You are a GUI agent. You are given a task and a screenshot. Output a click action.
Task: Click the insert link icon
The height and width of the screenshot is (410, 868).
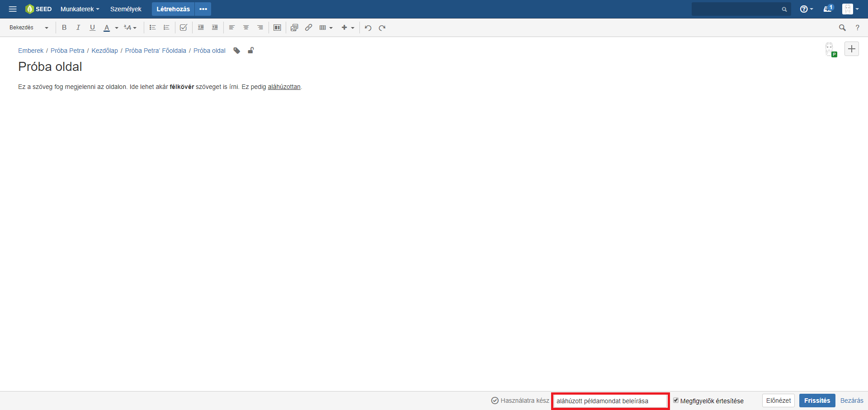pyautogui.click(x=308, y=28)
